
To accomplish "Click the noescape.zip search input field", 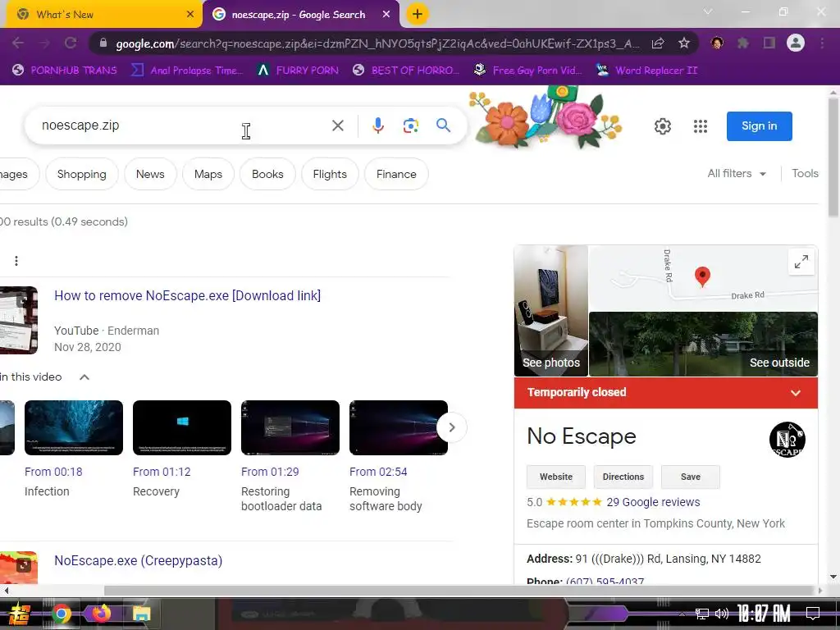I will click(x=182, y=126).
